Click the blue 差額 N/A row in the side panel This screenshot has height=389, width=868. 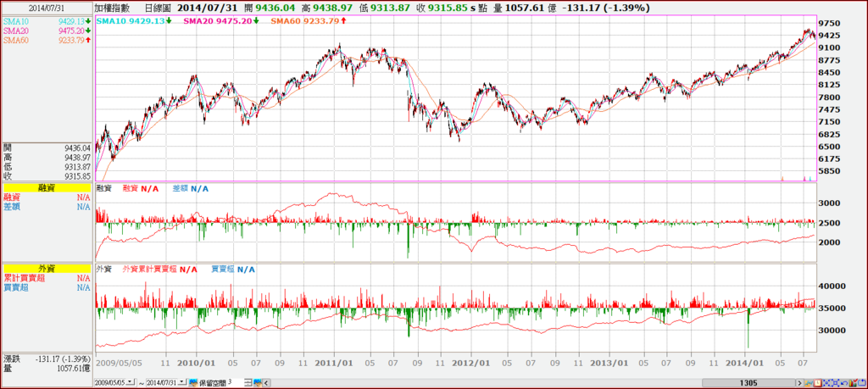[46, 207]
